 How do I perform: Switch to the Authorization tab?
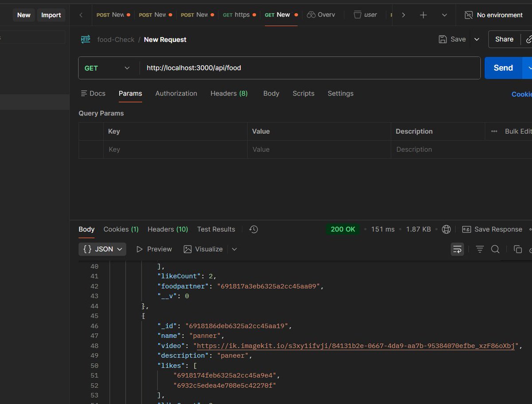pyautogui.click(x=176, y=93)
